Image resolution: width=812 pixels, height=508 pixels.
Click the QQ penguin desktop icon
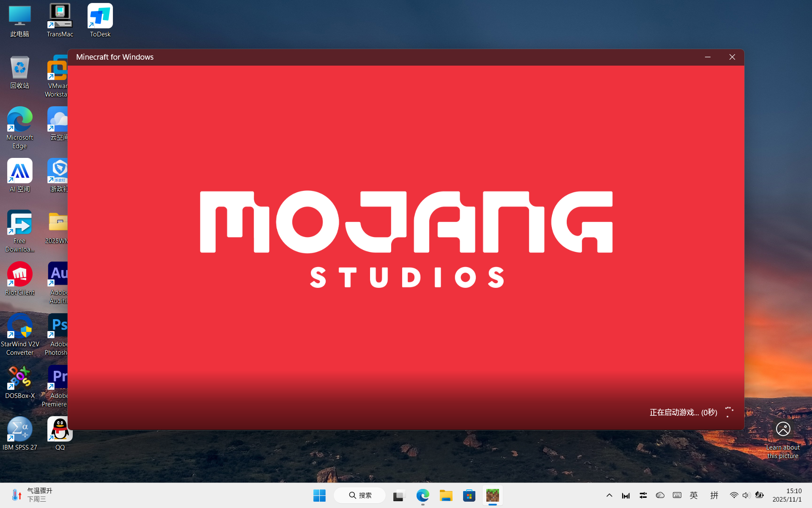(x=60, y=432)
